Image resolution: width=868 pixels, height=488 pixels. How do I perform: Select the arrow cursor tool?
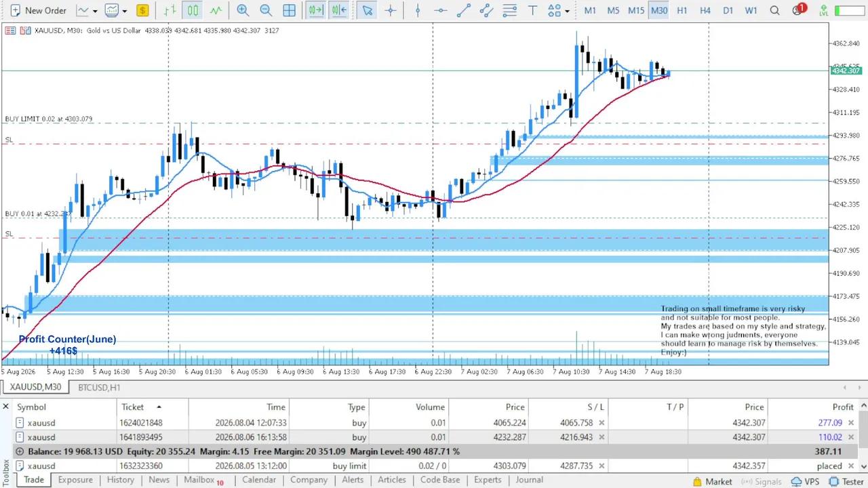(x=368, y=10)
